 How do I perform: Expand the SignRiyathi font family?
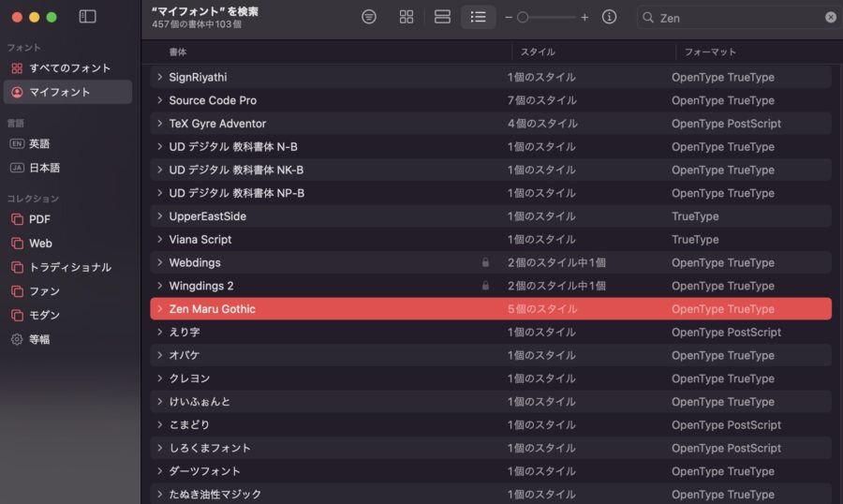(x=159, y=77)
